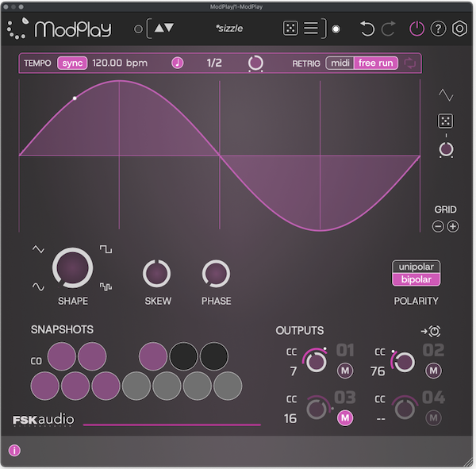
Task: Click the ModPlay dotted logo icon
Action: (18, 29)
